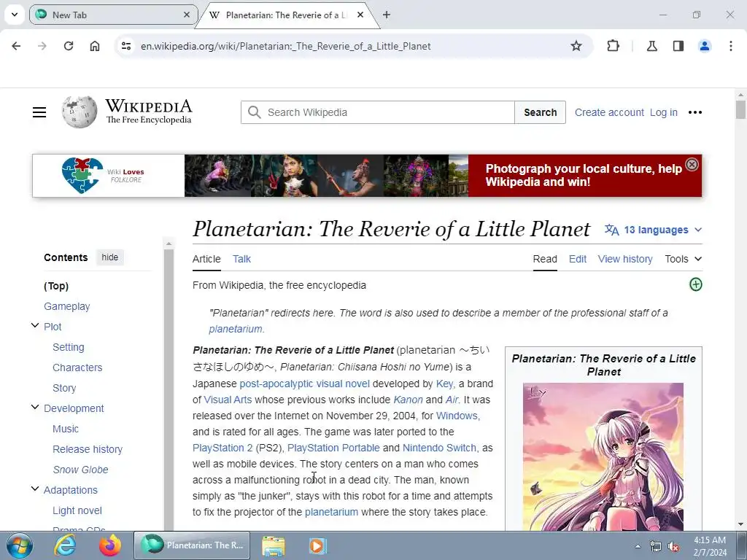Switch to the New Tab browser tab
Viewport: 747px width, 560px height.
click(x=113, y=15)
